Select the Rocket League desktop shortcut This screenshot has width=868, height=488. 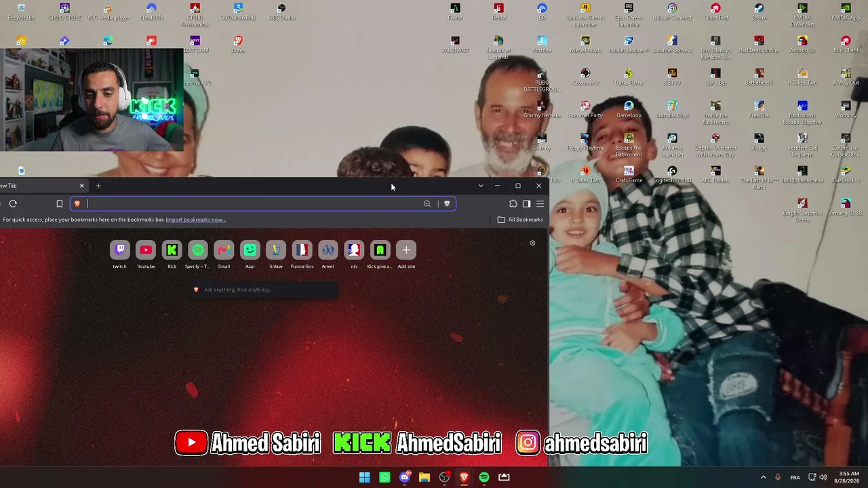[629, 44]
